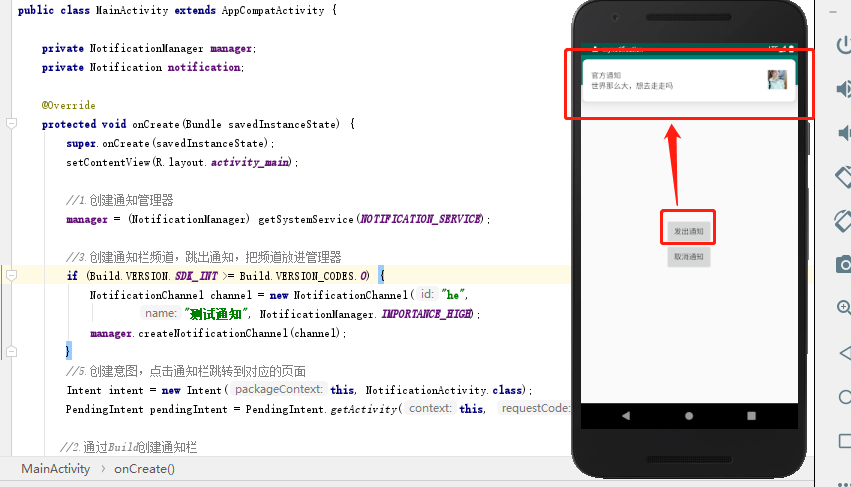
Task: Click the requestCode: parameter hint
Action: pos(535,408)
